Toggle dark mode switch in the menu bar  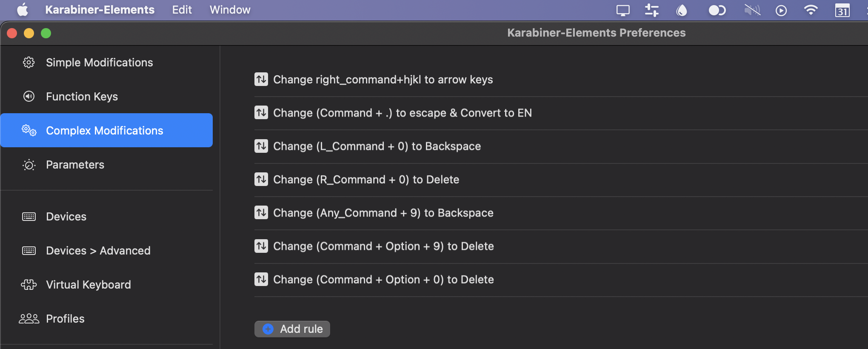click(717, 10)
